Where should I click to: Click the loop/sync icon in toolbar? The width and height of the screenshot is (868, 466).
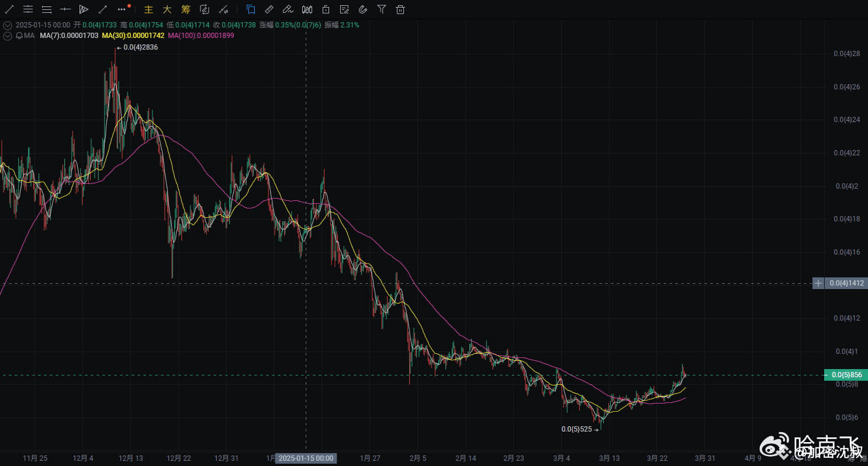pos(205,9)
